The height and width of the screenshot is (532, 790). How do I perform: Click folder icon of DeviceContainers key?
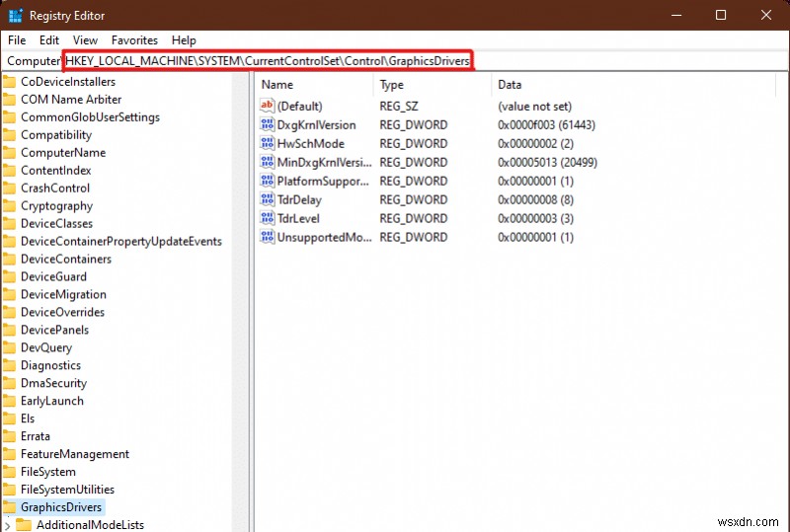coord(9,259)
